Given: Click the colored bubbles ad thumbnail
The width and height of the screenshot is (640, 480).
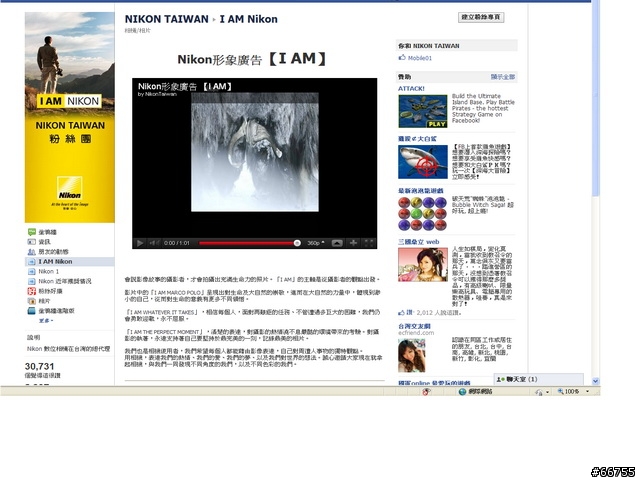Looking at the screenshot, I should [x=423, y=213].
